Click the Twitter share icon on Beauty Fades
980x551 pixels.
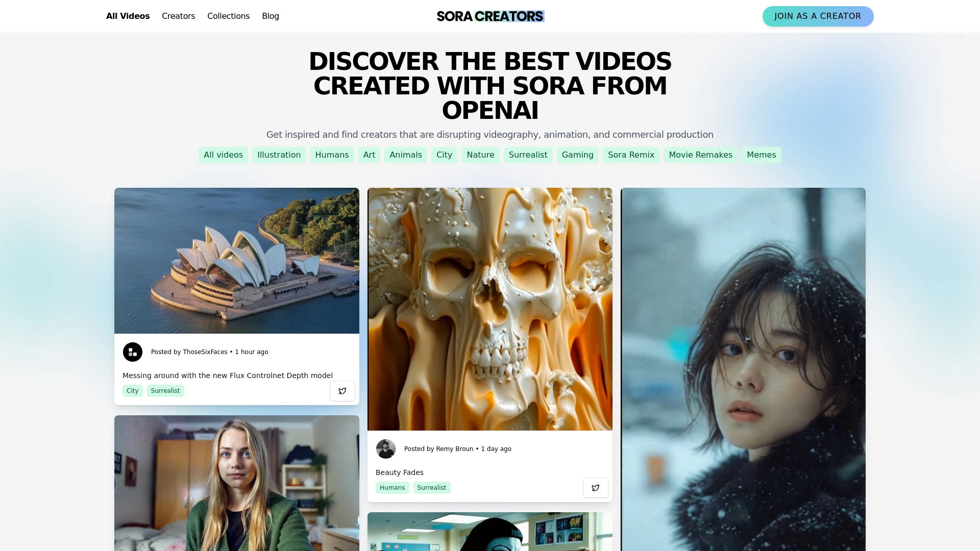[595, 488]
